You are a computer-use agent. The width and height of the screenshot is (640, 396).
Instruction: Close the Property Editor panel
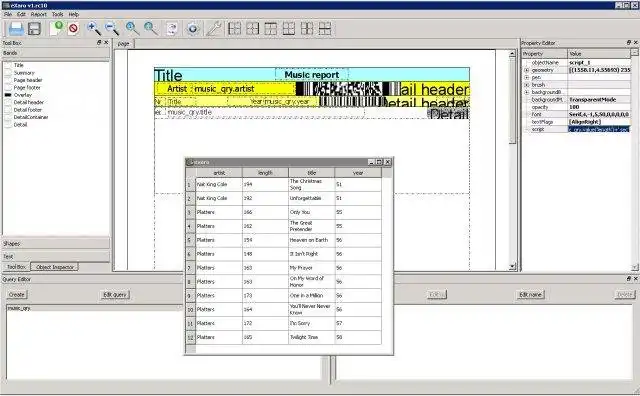pyautogui.click(x=636, y=42)
